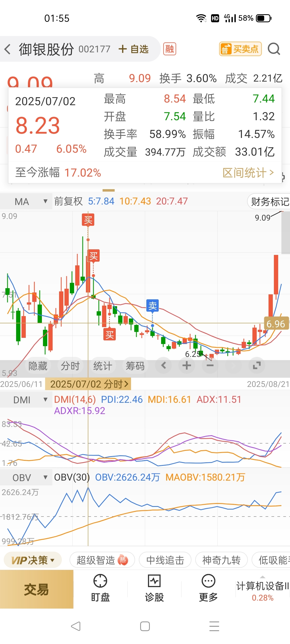290x644 pixels.
Task: Tap the 2025/07/02 date text
Action: click(45, 101)
